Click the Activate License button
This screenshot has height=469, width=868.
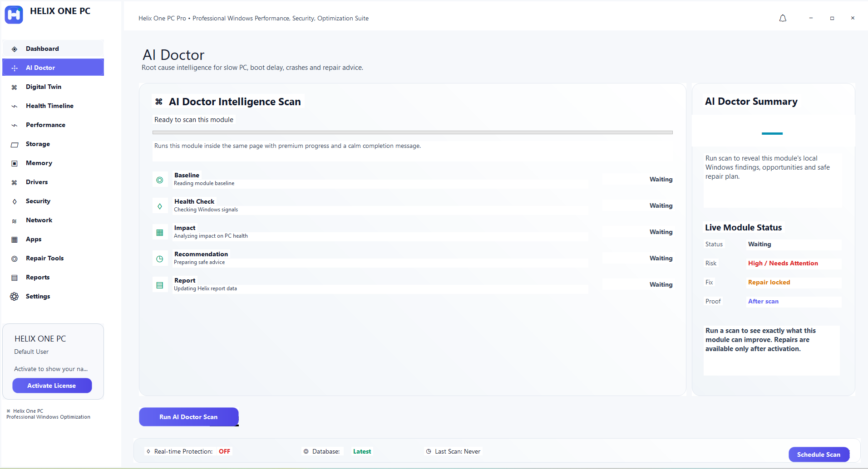pos(52,386)
